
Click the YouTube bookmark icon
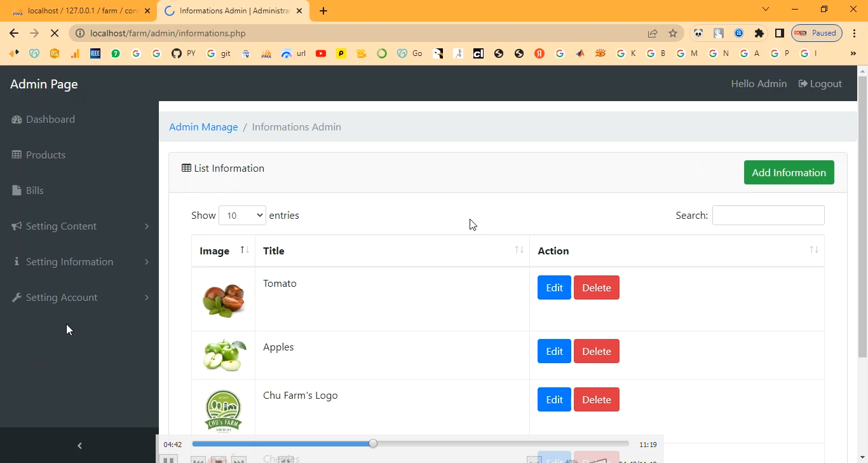tap(321, 53)
